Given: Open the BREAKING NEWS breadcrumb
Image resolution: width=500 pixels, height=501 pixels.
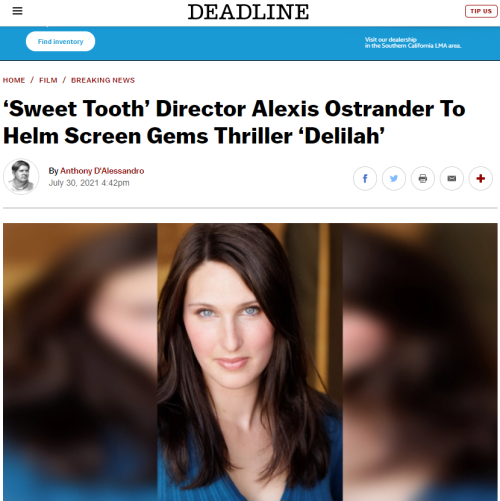Looking at the screenshot, I should [103, 80].
